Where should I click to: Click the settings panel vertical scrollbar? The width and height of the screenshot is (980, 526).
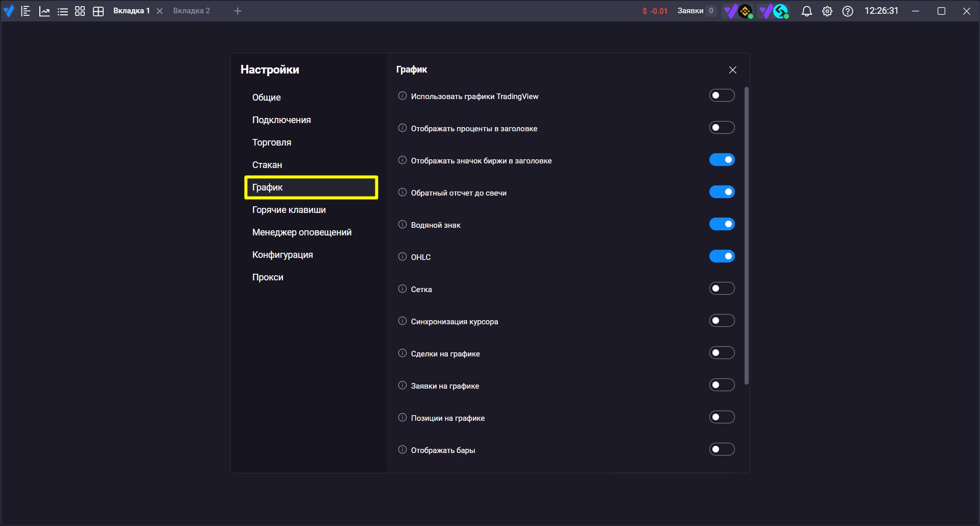[x=747, y=235]
